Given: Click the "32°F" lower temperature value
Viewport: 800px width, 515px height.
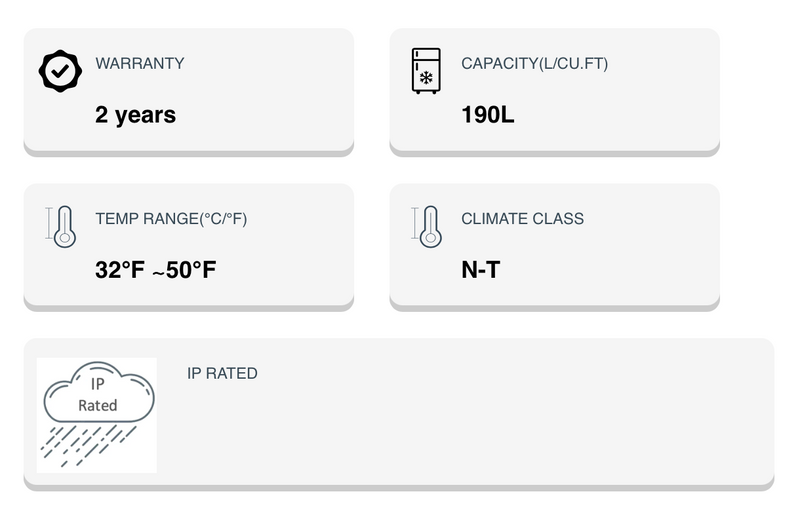Looking at the screenshot, I should 120,270.
